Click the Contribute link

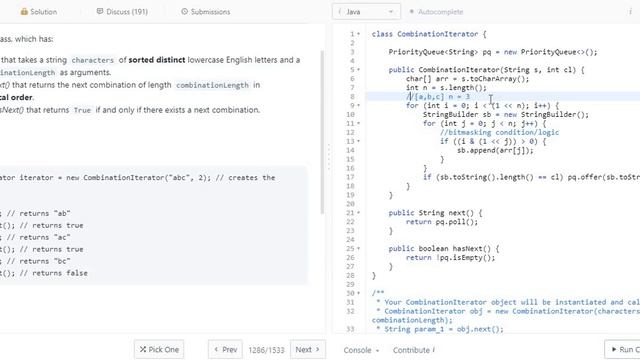[x=413, y=350]
